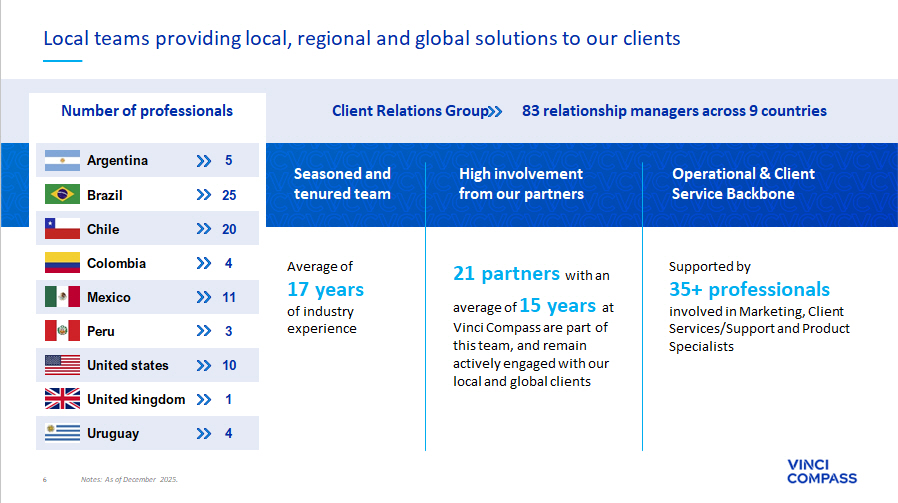
Task: Select the Brazil flag icon
Action: point(62,195)
